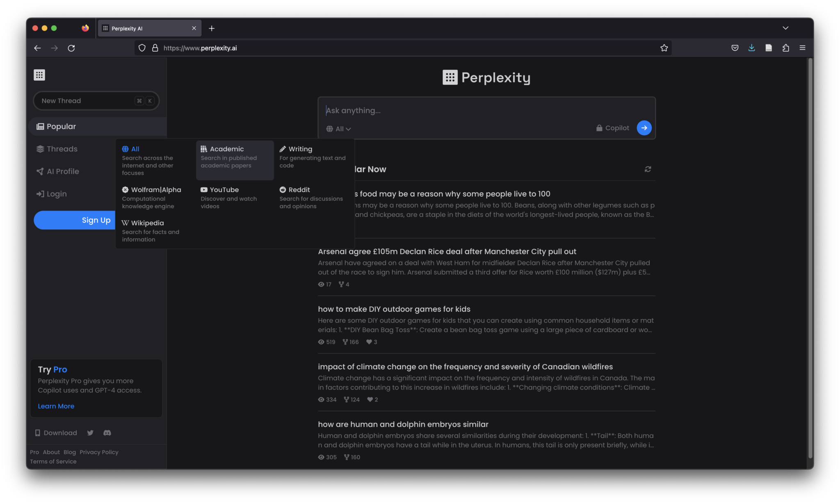Viewport: 840px width, 504px height.
Task: Click the Perplexity grid logo in sidebar
Action: point(39,75)
